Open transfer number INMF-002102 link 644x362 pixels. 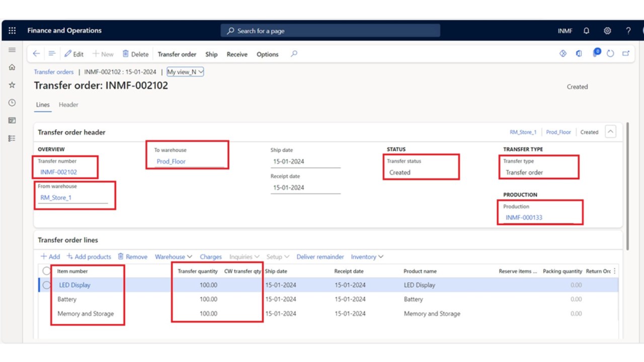58,172
